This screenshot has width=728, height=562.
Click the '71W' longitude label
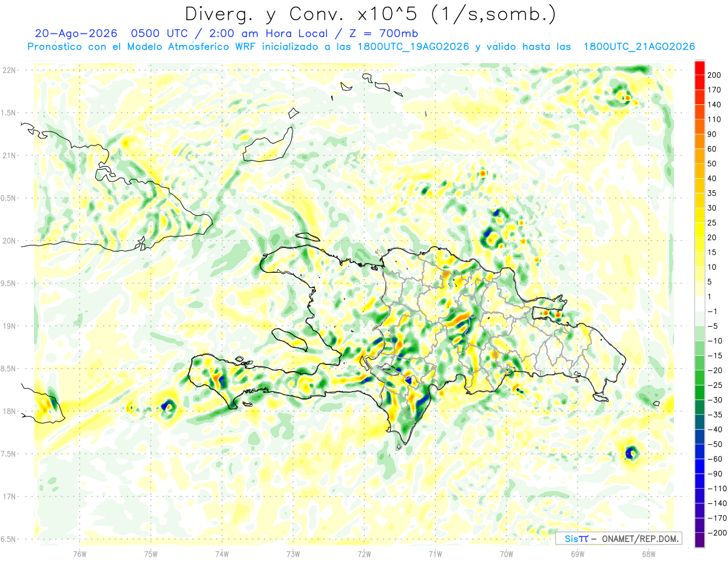point(435,554)
